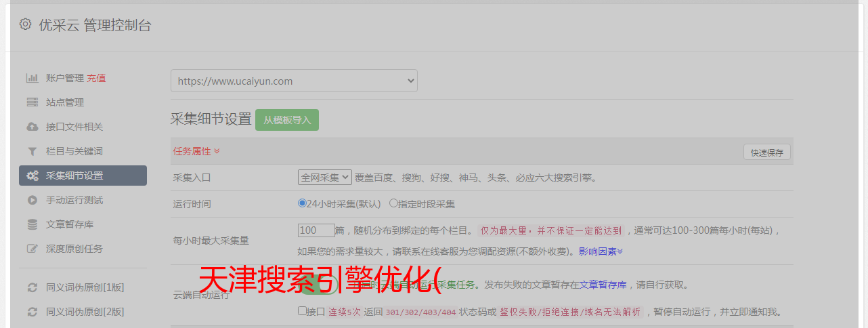Viewport: 868px width, 328px height.
Task: Click the filter icon for 栏目与关键词
Action: (x=32, y=151)
